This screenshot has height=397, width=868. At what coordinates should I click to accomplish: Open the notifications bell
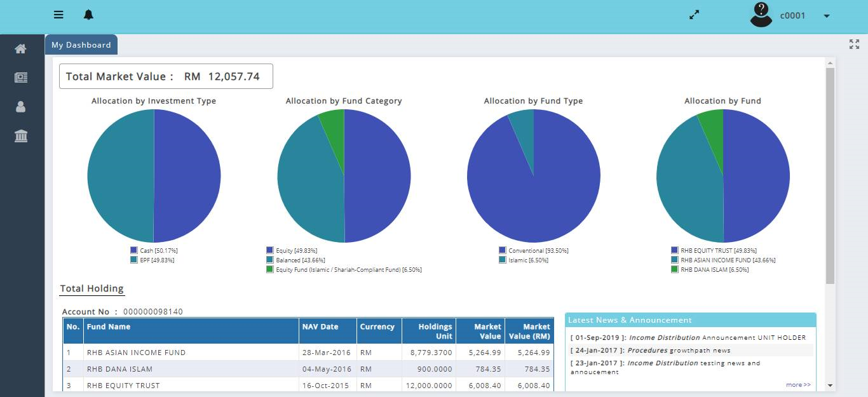point(88,15)
